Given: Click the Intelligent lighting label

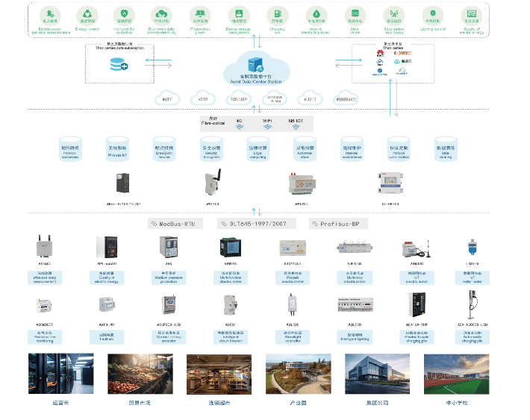Looking at the screenshot, I should [355, 337].
